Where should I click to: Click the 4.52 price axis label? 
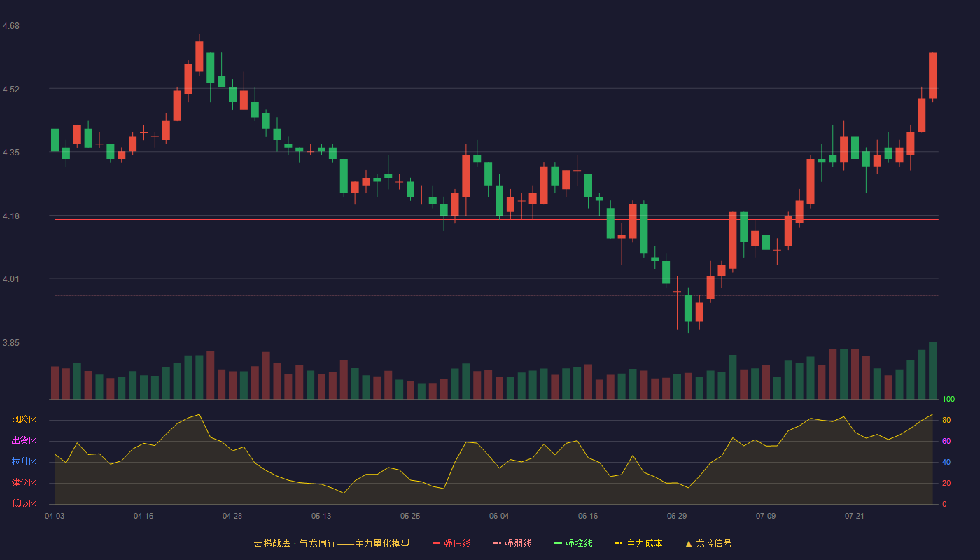point(11,90)
